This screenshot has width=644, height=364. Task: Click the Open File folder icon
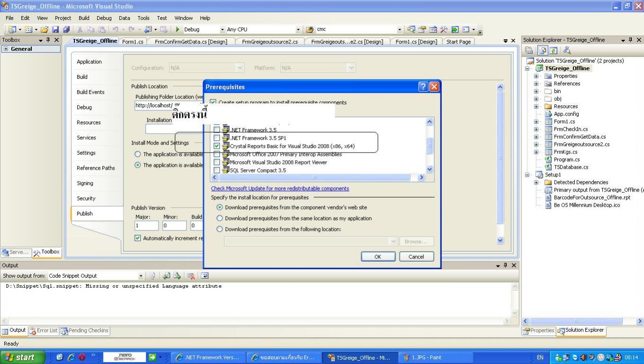[44, 29]
